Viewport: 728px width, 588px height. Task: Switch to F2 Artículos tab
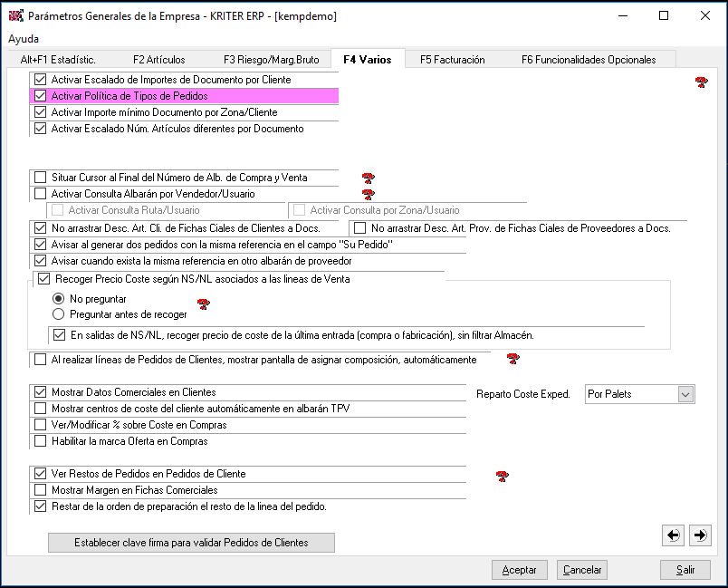point(159,60)
